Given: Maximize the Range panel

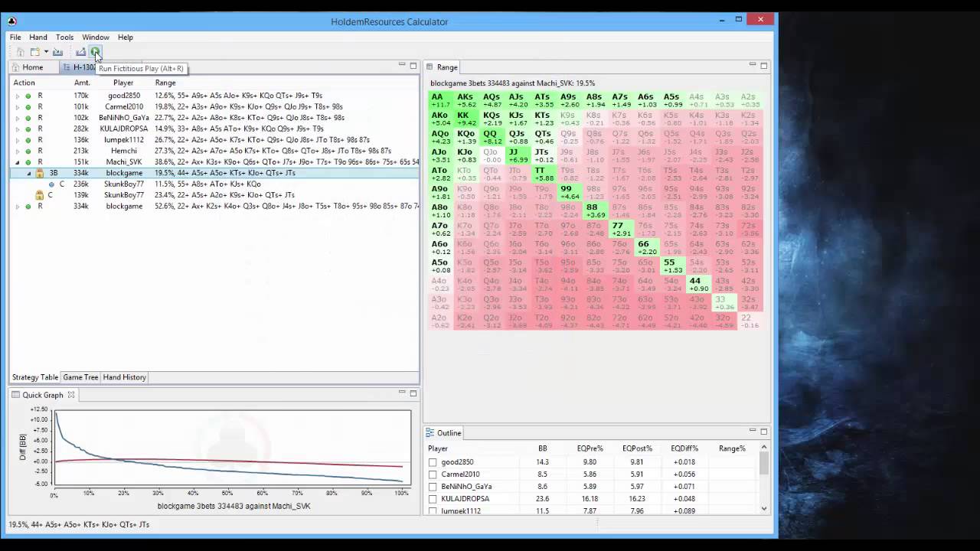Looking at the screenshot, I should click(x=763, y=66).
